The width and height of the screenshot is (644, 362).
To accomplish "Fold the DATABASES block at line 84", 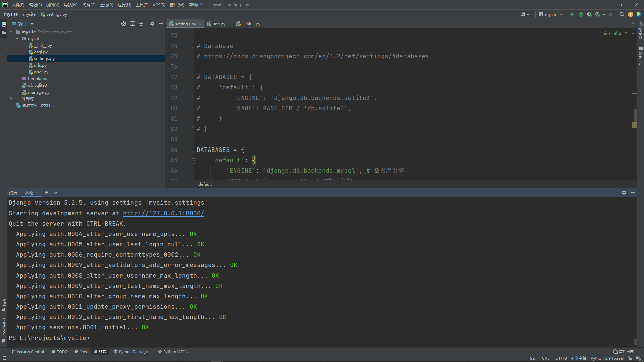I will pos(194,150).
